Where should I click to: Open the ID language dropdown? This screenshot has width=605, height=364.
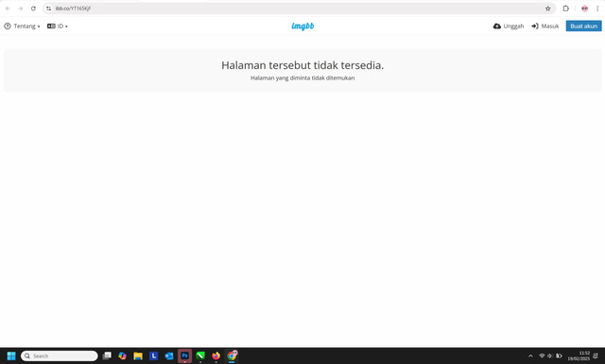[58, 26]
